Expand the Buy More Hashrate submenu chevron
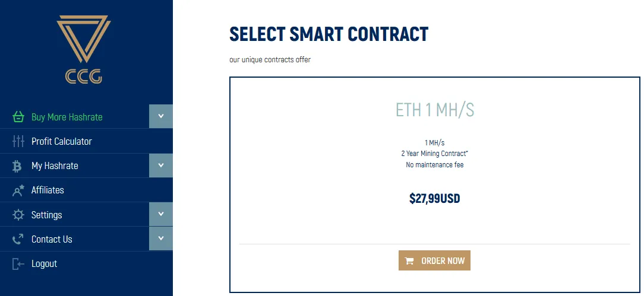 (x=161, y=116)
